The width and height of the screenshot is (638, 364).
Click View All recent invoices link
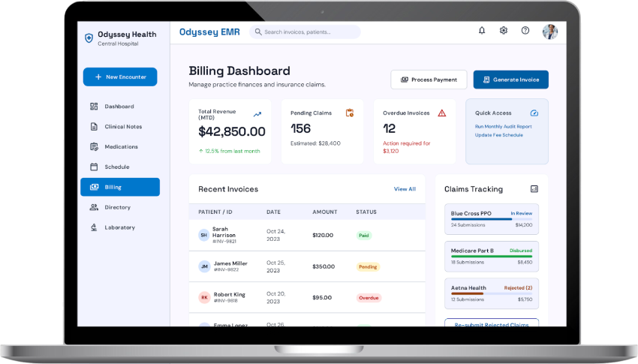point(405,189)
